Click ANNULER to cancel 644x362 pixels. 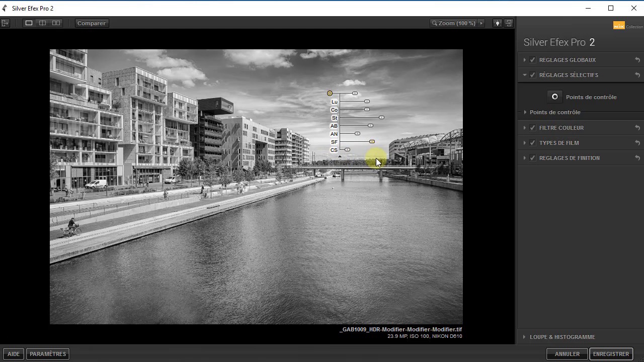coord(567,354)
